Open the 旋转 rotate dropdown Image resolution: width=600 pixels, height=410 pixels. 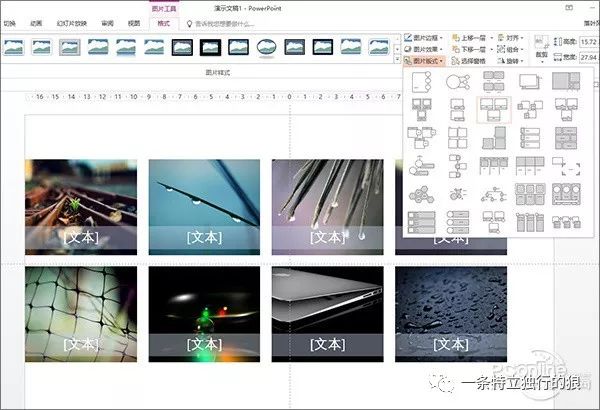[x=510, y=61]
